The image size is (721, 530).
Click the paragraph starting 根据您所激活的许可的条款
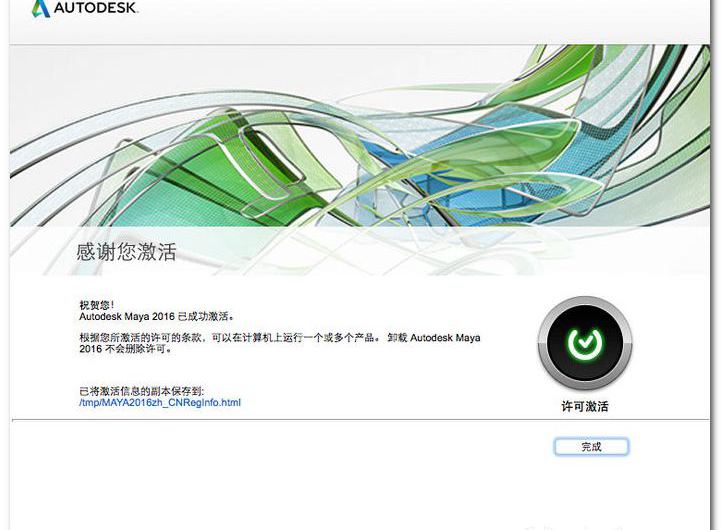[x=280, y=343]
